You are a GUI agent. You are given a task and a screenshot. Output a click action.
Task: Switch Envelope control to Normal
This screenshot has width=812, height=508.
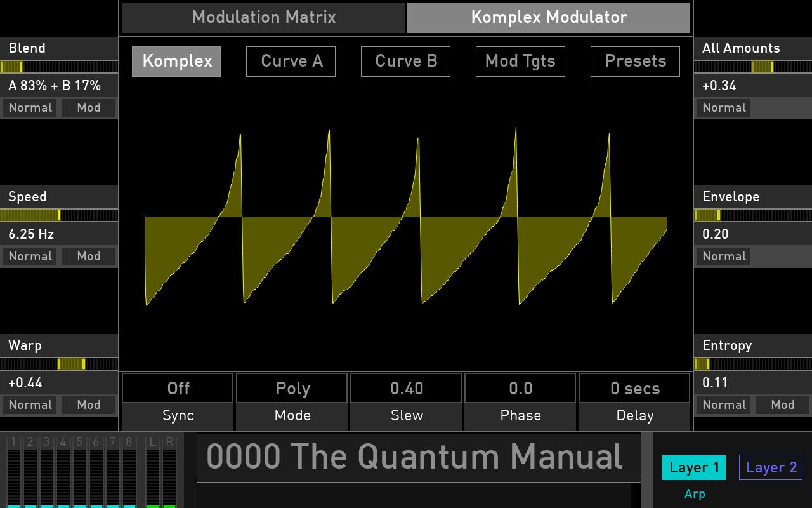tap(723, 256)
